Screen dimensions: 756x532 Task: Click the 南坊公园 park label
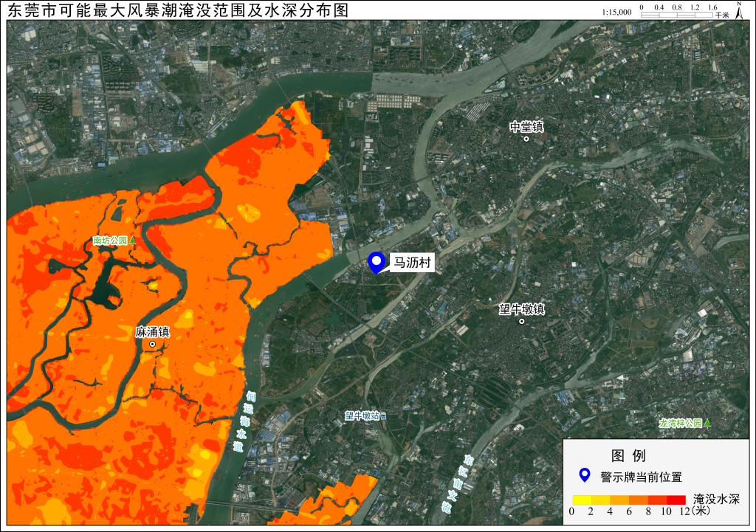pyautogui.click(x=111, y=241)
